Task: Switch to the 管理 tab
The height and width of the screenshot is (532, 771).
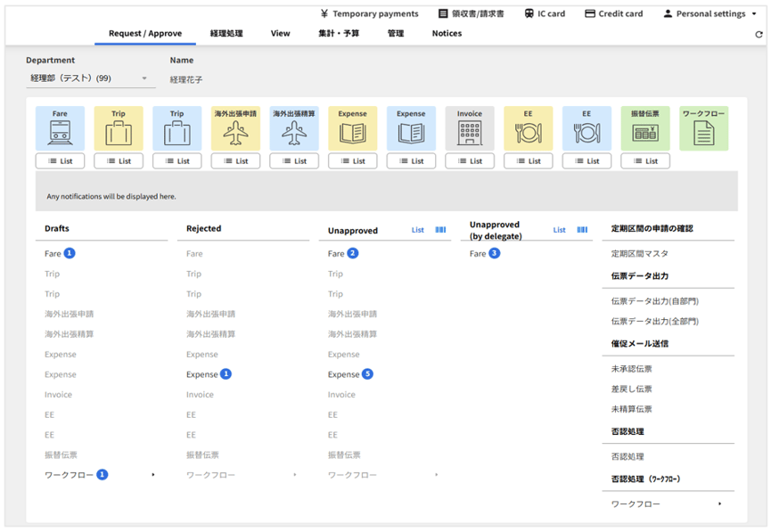Action: [x=396, y=34]
